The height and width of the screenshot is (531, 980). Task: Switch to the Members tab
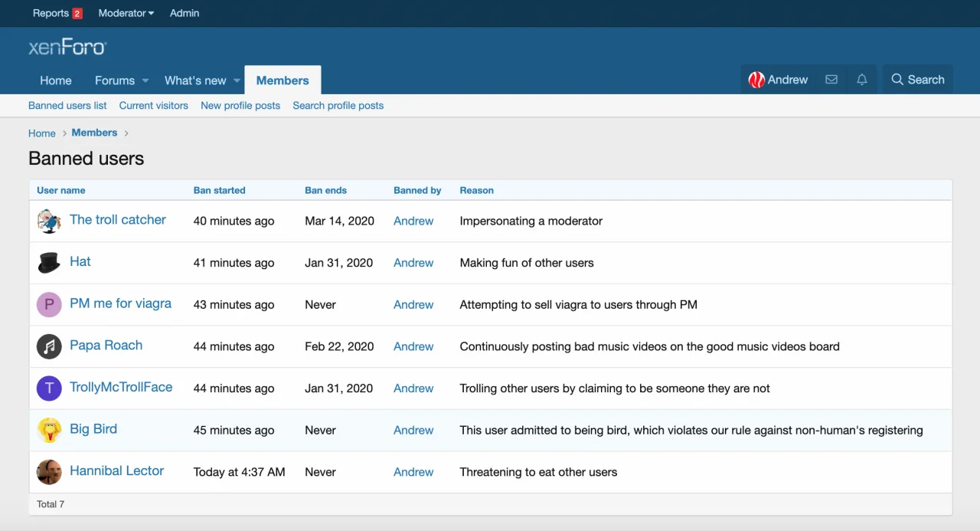(x=283, y=80)
